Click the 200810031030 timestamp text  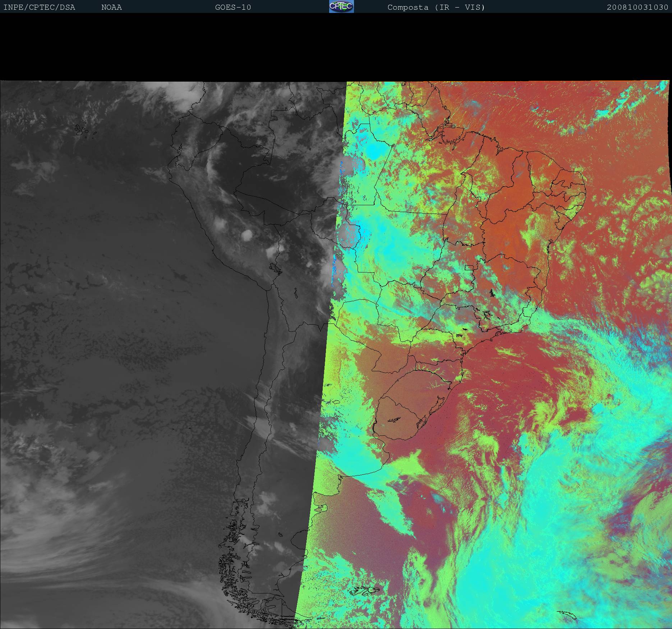click(637, 8)
